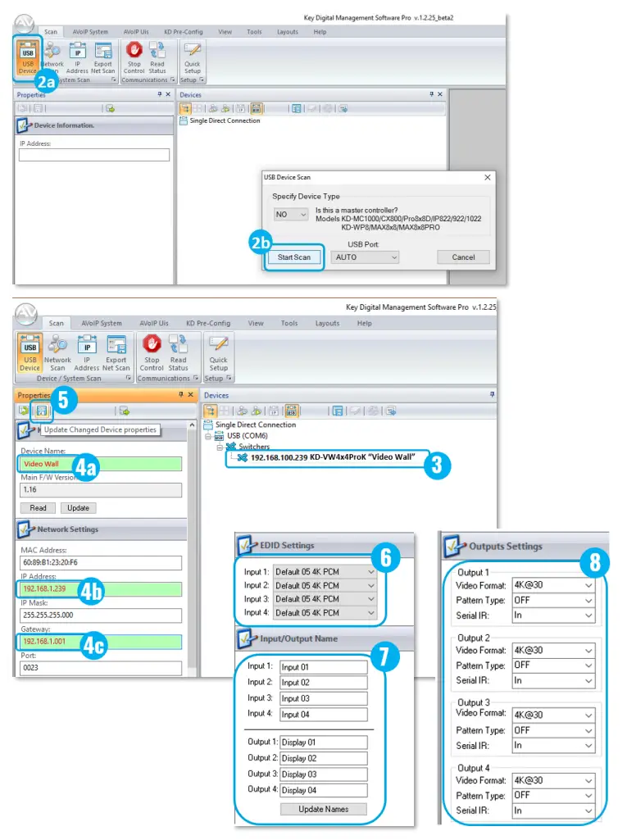
Task: Click Port field 0023
Action: pyautogui.click(x=101, y=668)
